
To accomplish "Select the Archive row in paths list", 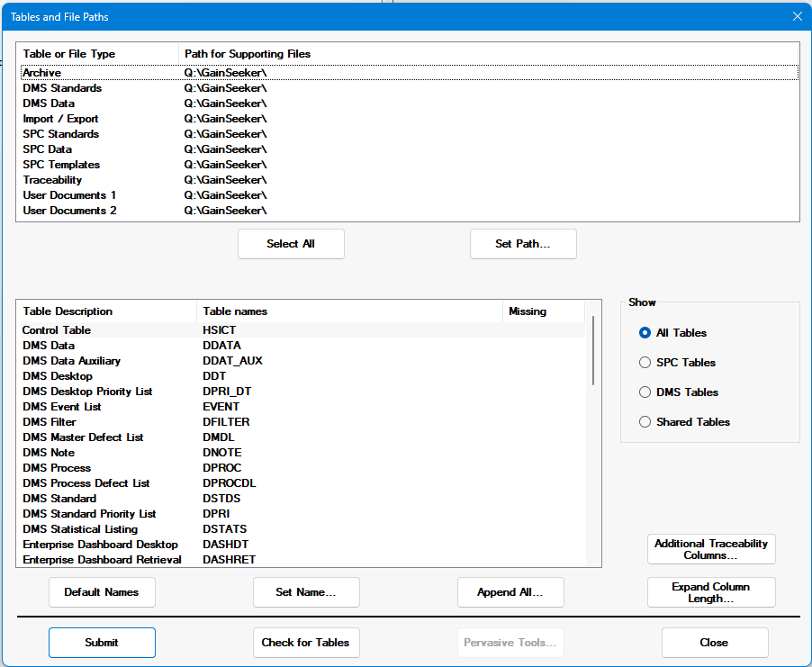I will 42,73.
